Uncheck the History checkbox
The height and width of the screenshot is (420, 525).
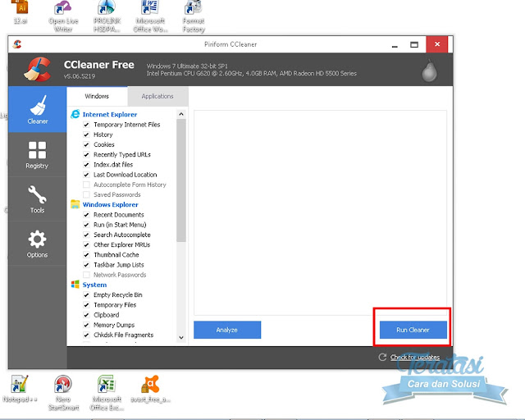pyautogui.click(x=86, y=135)
